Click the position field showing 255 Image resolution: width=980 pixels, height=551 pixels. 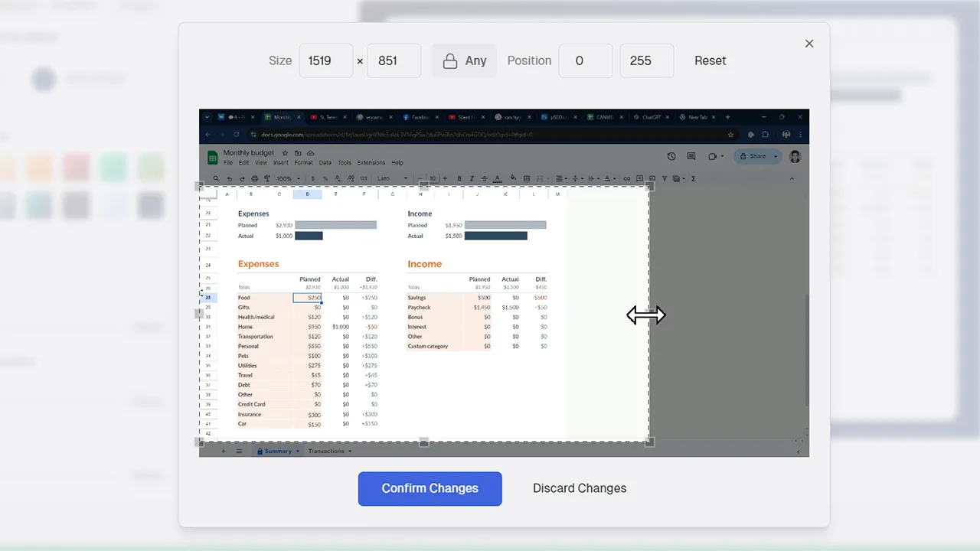pos(646,60)
